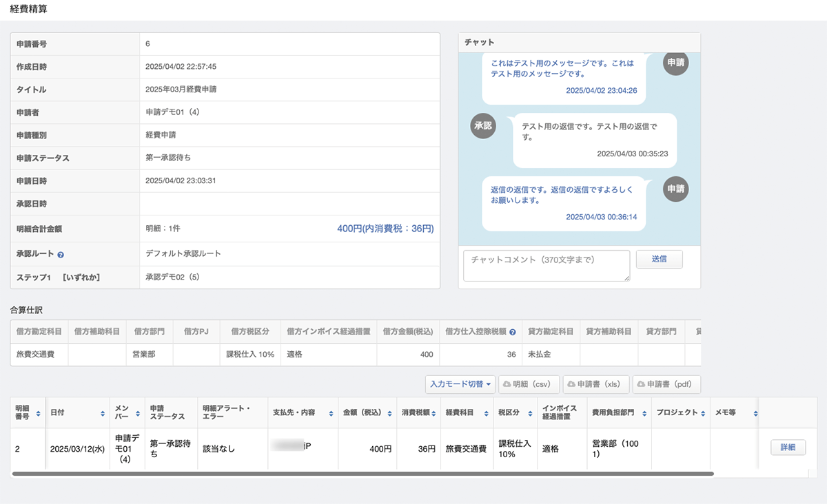Click 課税仕入 10% under 借方税区分

coord(251,355)
